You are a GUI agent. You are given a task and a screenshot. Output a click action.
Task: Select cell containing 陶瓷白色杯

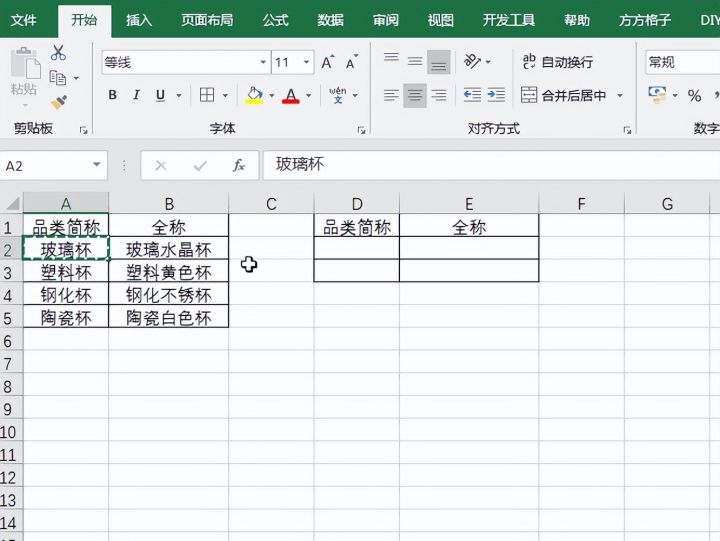[169, 317]
